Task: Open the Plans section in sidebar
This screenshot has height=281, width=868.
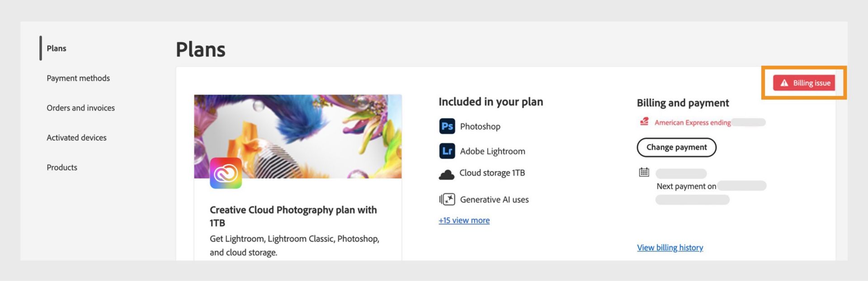Action: coord(57,48)
